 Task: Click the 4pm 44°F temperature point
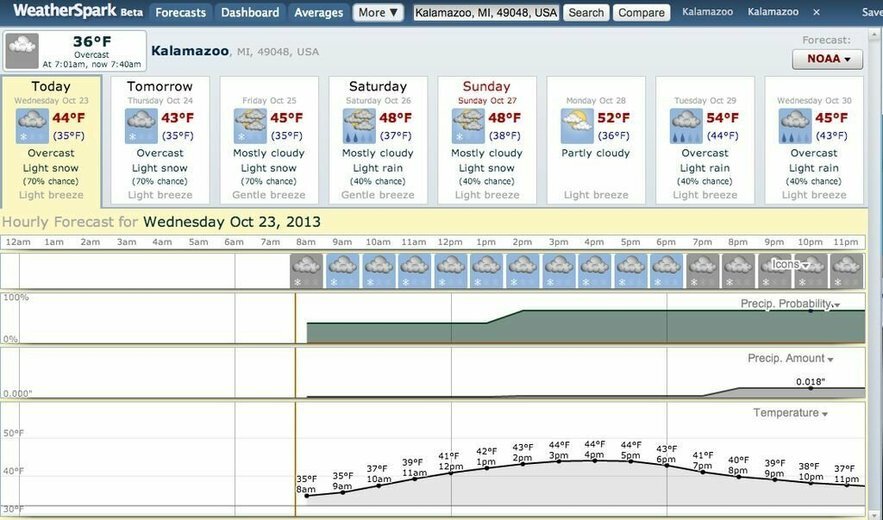(595, 461)
